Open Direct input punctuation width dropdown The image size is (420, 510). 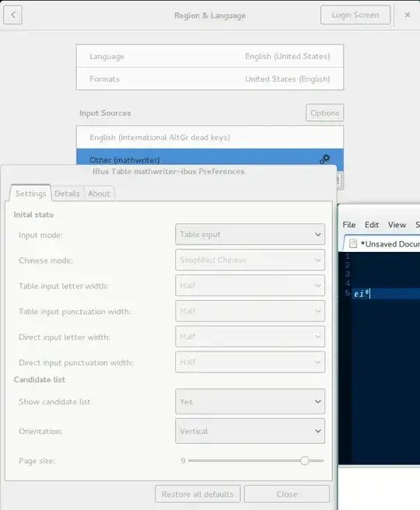pyautogui.click(x=250, y=362)
